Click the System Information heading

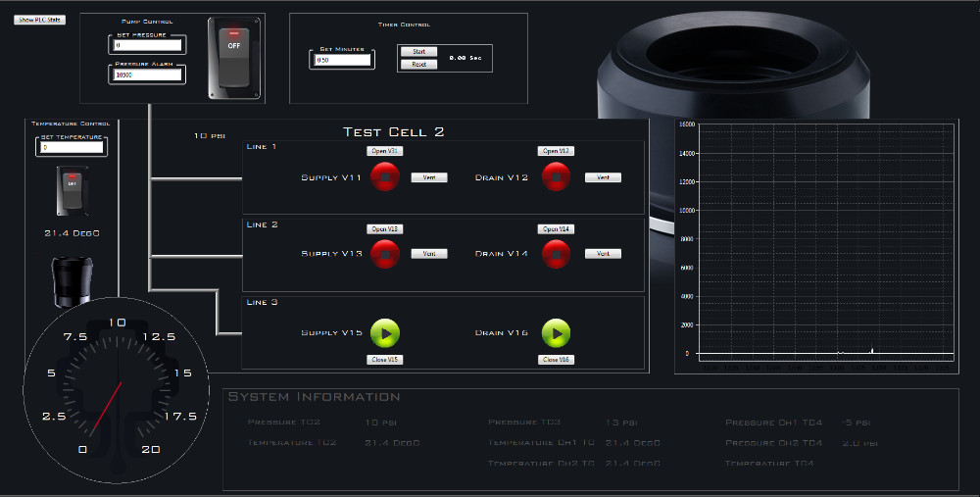(314, 397)
